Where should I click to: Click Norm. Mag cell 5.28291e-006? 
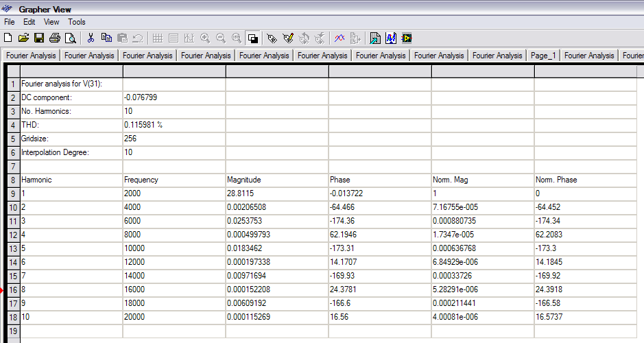(483, 289)
